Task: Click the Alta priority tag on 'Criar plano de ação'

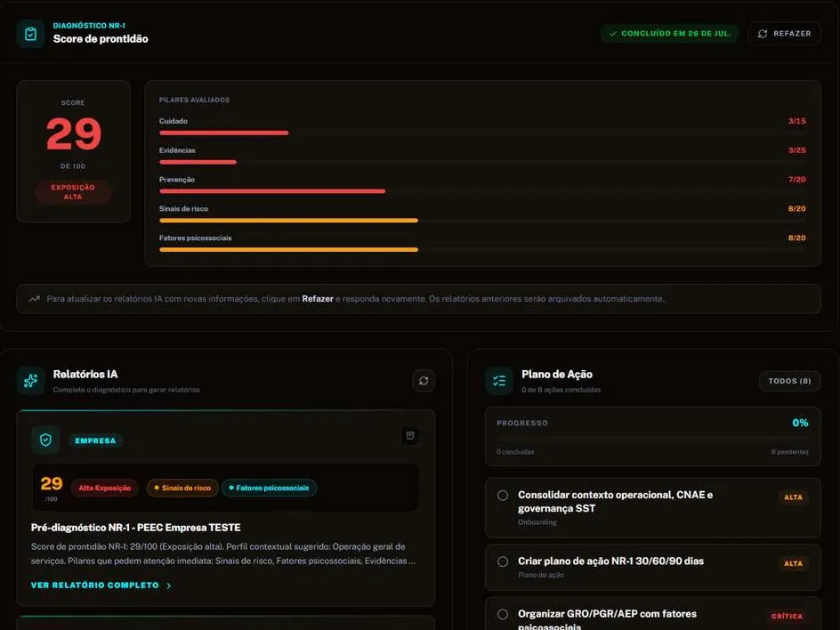Action: pos(794,563)
